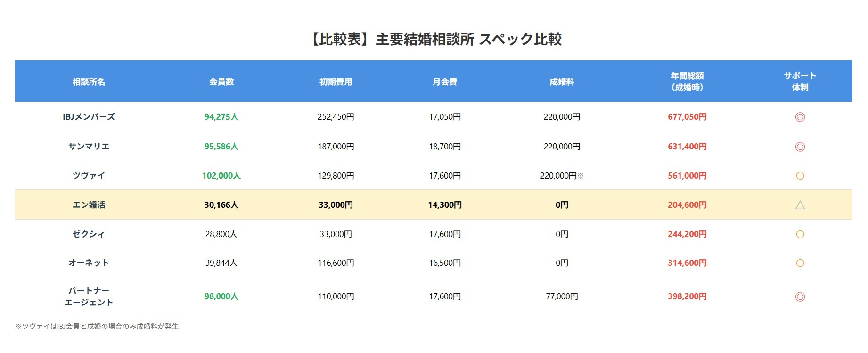Click the member count 28,800人
868x353 pixels.
pyautogui.click(x=221, y=234)
